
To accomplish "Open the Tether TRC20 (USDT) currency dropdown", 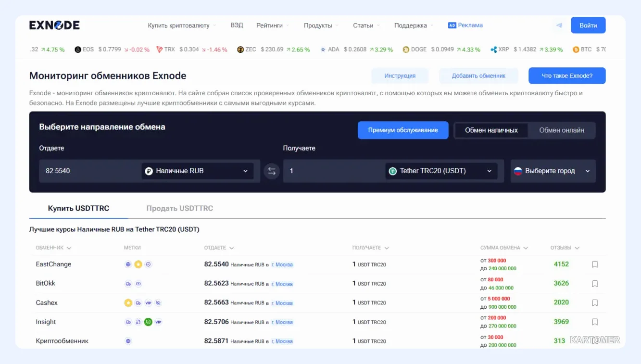I will 441,171.
